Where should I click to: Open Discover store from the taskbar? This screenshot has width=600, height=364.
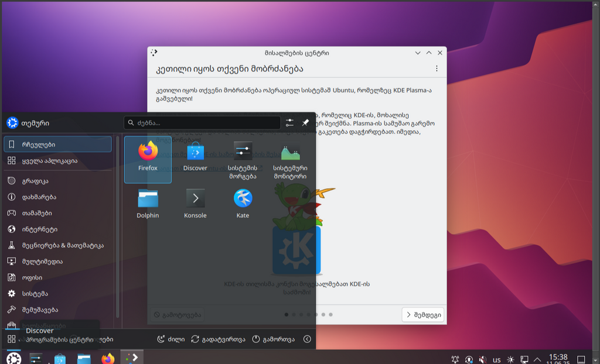point(60,358)
